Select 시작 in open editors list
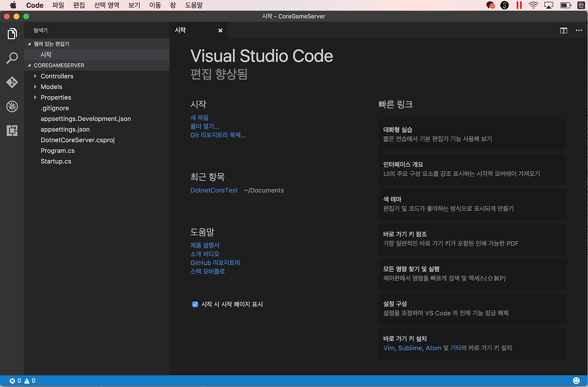Screen dimensions: 588x387 97,55
